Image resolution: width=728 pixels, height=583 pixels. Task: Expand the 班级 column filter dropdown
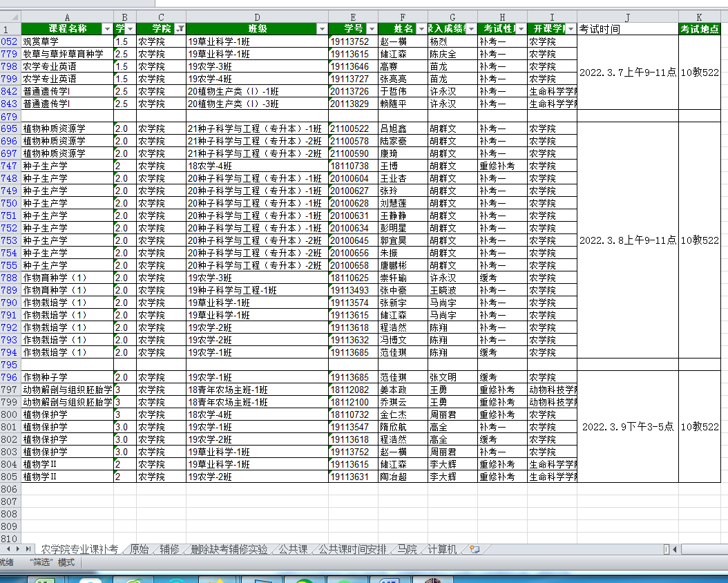point(322,29)
